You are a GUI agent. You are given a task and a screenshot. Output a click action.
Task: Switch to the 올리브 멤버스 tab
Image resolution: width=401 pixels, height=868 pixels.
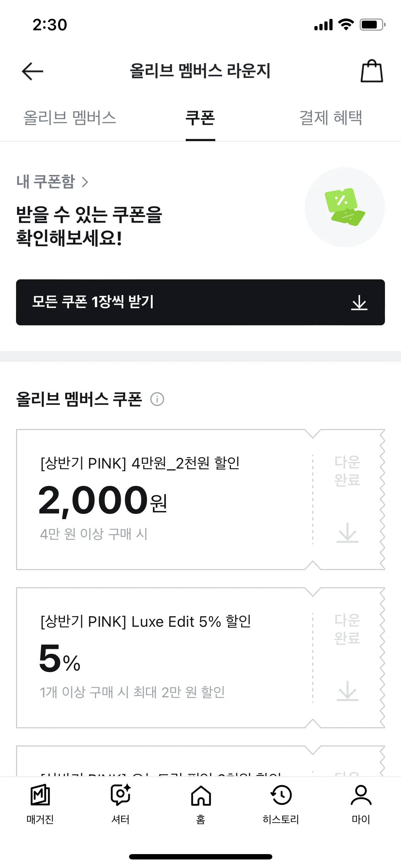[x=70, y=118]
